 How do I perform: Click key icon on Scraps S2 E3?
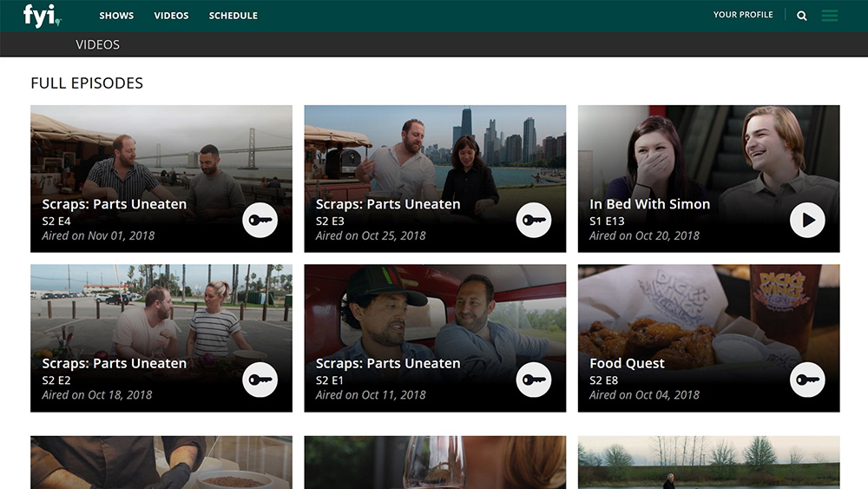534,221
